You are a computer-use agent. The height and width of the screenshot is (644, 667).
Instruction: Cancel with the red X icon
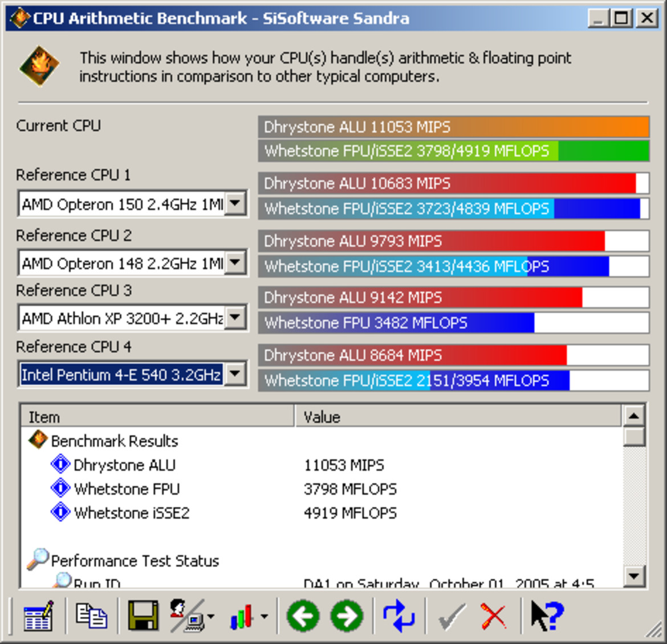[x=494, y=616]
